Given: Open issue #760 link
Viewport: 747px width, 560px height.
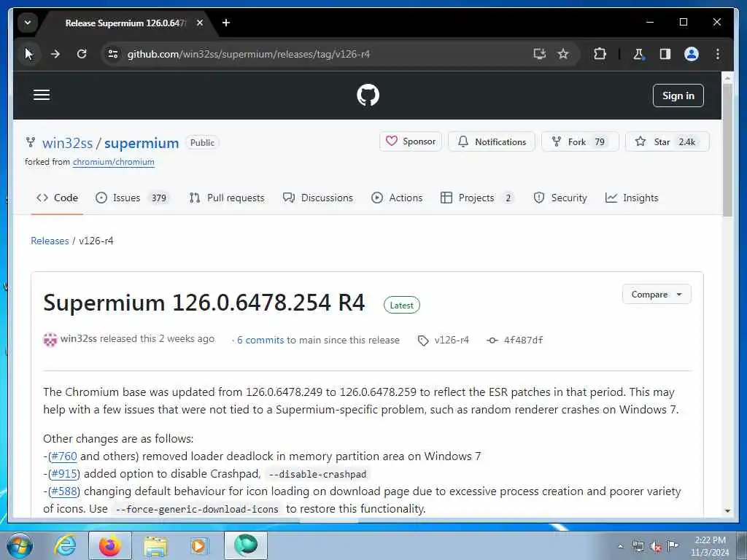Looking at the screenshot, I should pyautogui.click(x=64, y=456).
